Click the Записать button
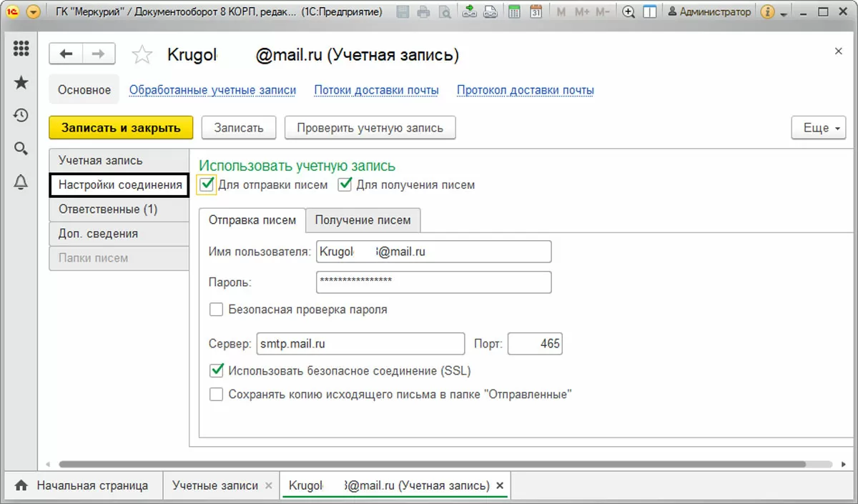 click(239, 128)
